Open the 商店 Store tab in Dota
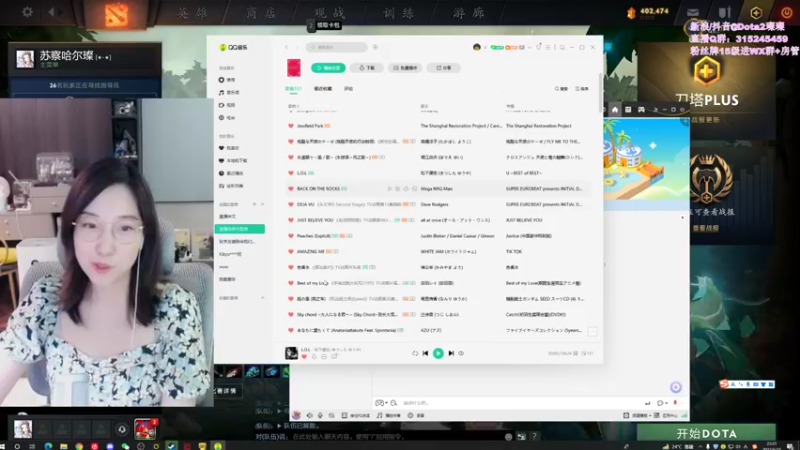This screenshot has height=450, width=800. (261, 13)
